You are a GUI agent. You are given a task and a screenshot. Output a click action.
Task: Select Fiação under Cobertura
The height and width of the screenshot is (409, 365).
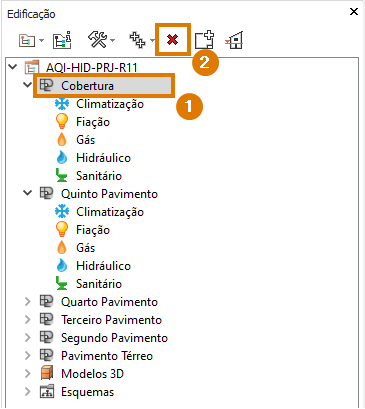[x=93, y=122]
